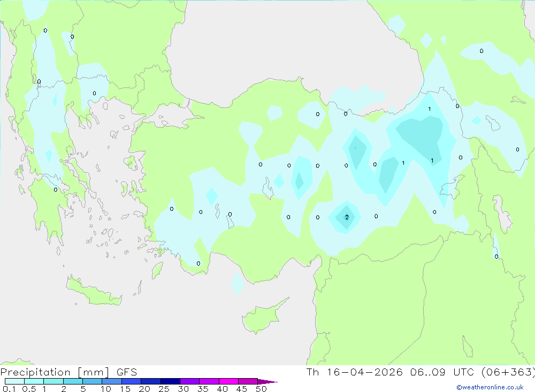Image resolution: width=535 pixels, height=392 pixels.
Task: Click the '10' legend scale label
Action: 106,389
